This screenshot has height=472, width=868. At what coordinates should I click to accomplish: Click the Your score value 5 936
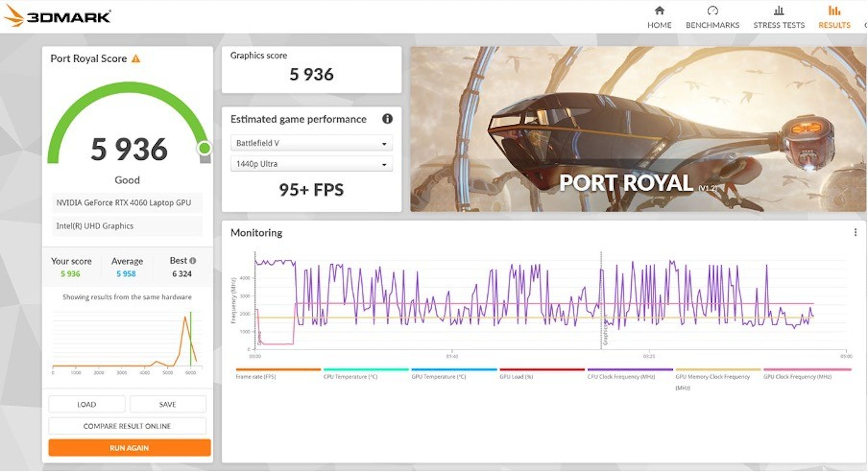point(71,274)
